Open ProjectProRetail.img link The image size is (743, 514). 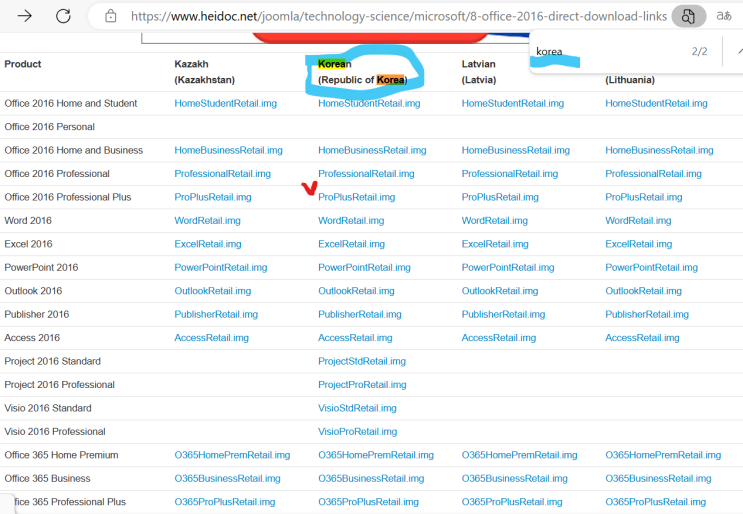(362, 385)
